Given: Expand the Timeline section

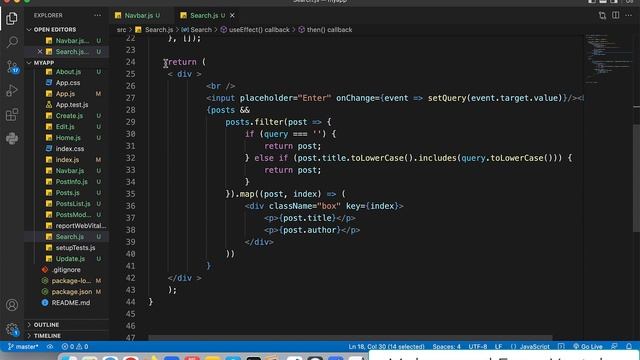Looking at the screenshot, I should coord(47,336).
